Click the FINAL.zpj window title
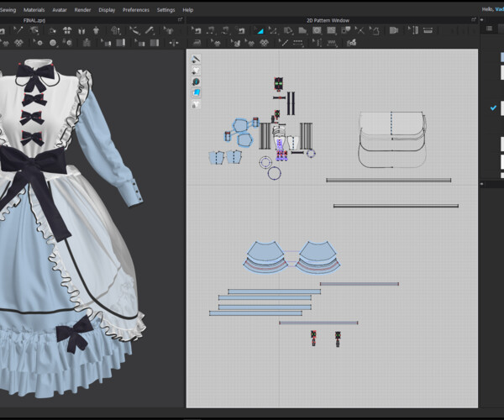The image size is (504, 420). click(x=34, y=20)
